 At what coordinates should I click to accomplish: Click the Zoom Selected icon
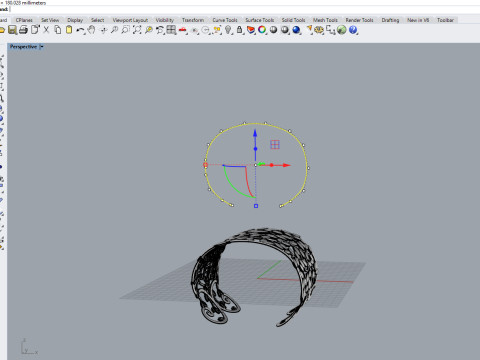pyautogui.click(x=149, y=30)
